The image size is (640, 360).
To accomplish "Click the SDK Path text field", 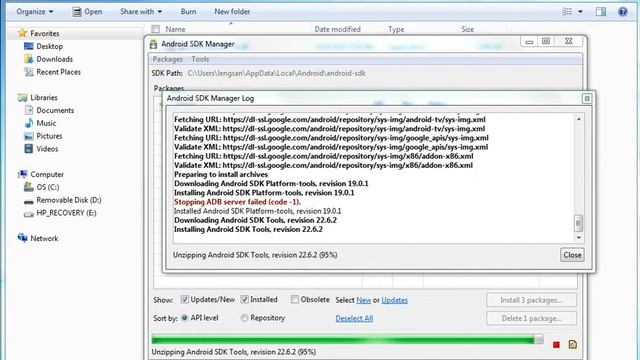I will pos(277,73).
